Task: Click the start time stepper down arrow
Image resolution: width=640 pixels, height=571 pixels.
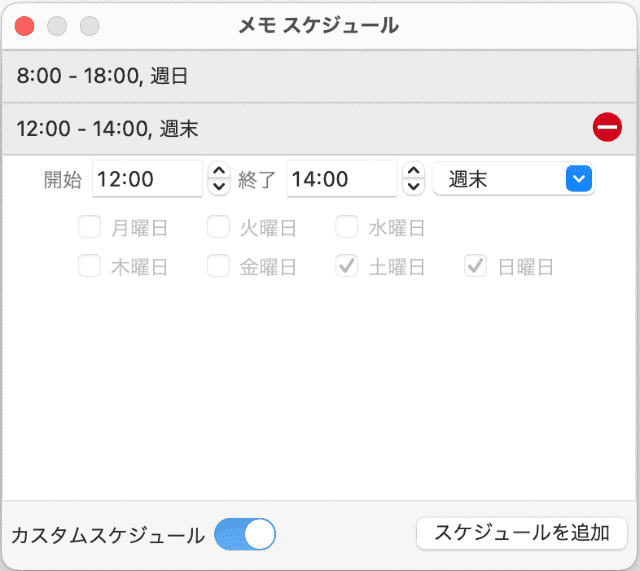Action: (x=218, y=187)
